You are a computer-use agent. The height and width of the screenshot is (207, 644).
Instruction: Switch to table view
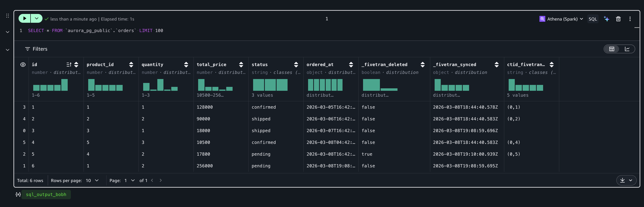point(612,49)
